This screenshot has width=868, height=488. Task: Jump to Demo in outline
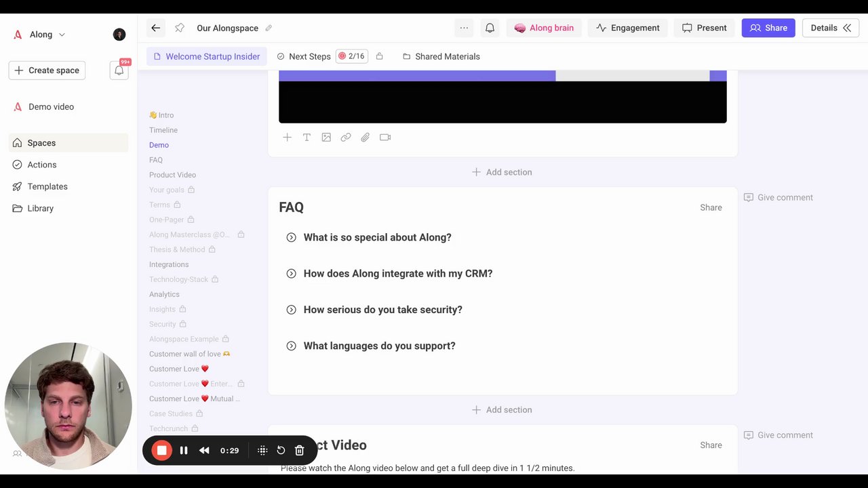tap(159, 145)
